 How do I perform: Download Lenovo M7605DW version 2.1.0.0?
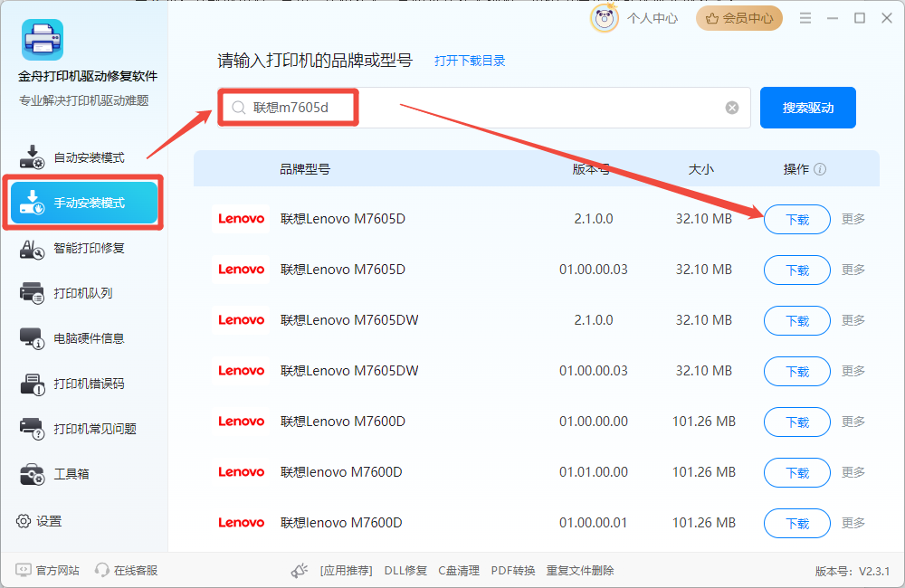pyautogui.click(x=797, y=320)
